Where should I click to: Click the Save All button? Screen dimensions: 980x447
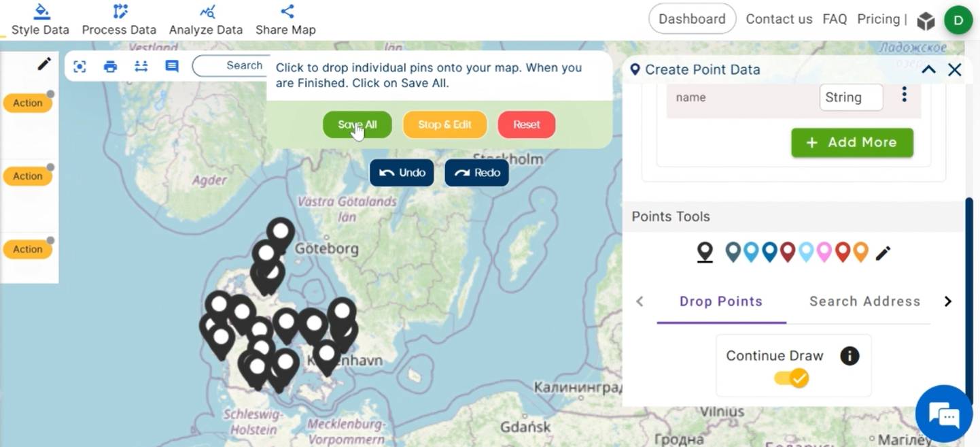pos(357,125)
